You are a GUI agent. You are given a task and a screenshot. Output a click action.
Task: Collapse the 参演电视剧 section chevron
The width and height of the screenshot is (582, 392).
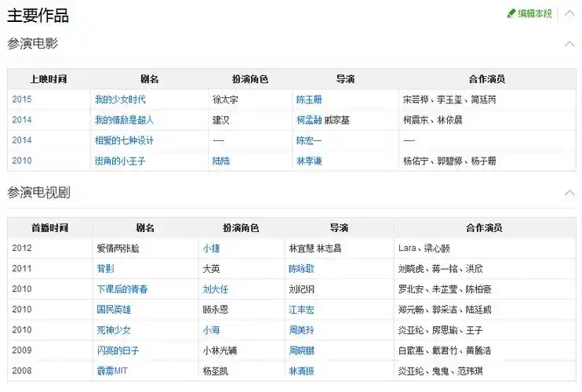pos(569,193)
